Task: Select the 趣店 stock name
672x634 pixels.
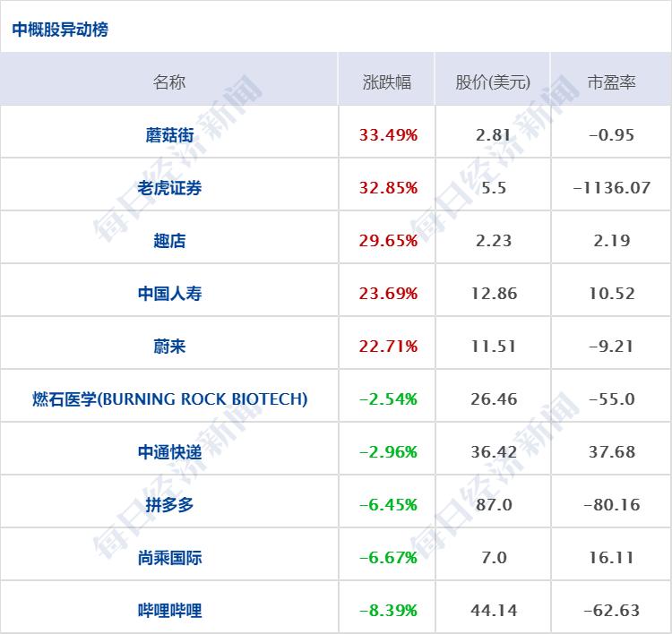Action: [169, 241]
